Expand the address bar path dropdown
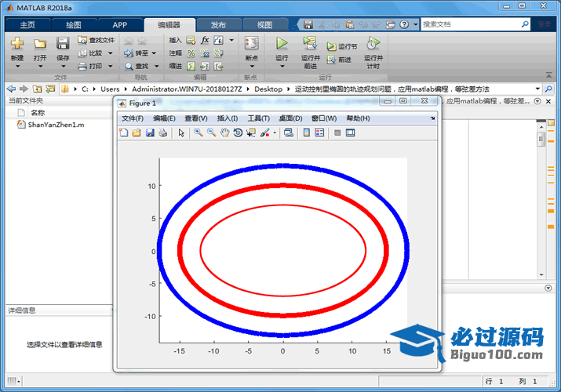This screenshot has width=561, height=392. (537, 89)
